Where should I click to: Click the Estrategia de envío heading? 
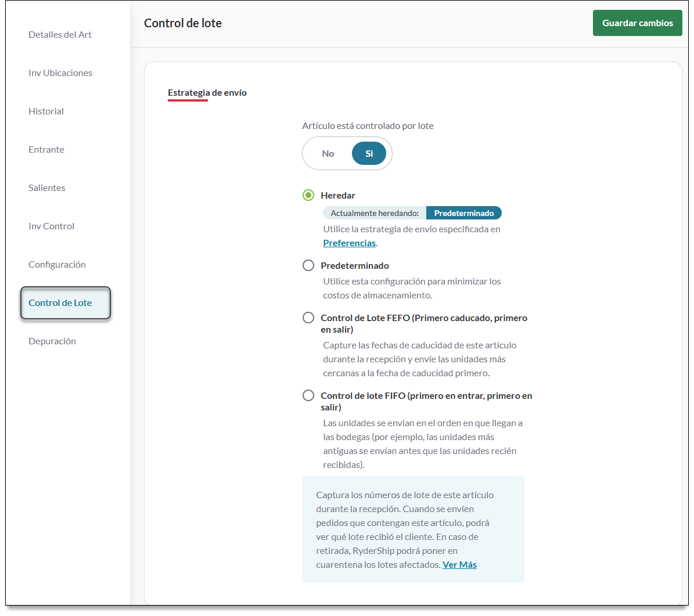207,93
